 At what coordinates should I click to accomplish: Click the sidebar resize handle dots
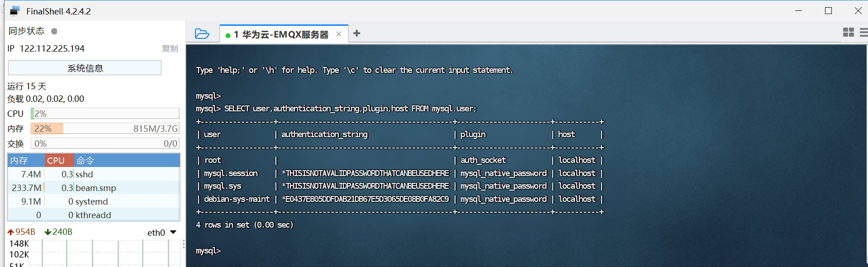coord(183,244)
